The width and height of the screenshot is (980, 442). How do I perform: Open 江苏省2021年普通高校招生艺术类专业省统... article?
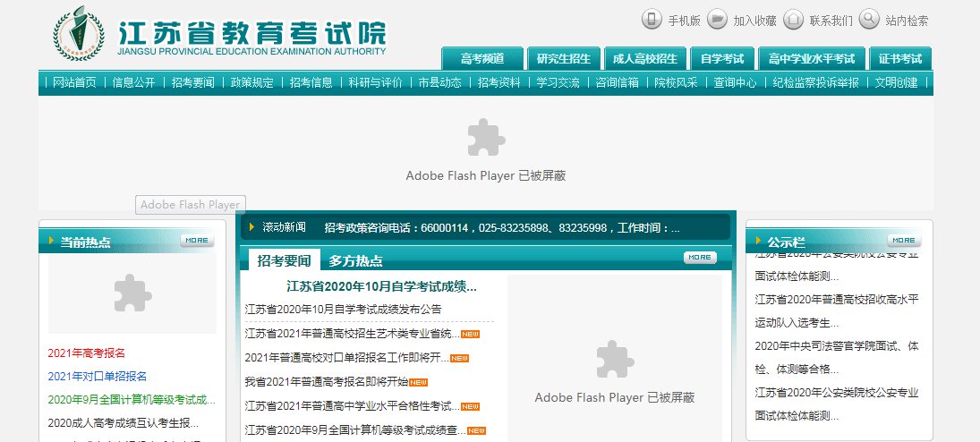(353, 334)
